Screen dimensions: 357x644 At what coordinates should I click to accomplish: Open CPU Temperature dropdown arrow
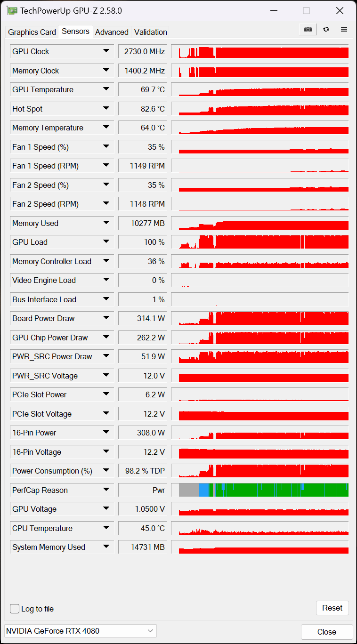(106, 528)
